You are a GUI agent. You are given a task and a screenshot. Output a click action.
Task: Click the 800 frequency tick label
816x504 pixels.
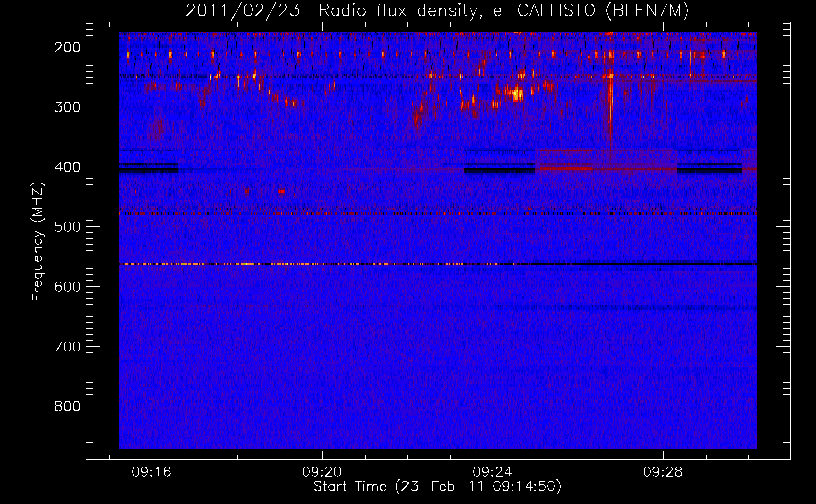(x=68, y=406)
